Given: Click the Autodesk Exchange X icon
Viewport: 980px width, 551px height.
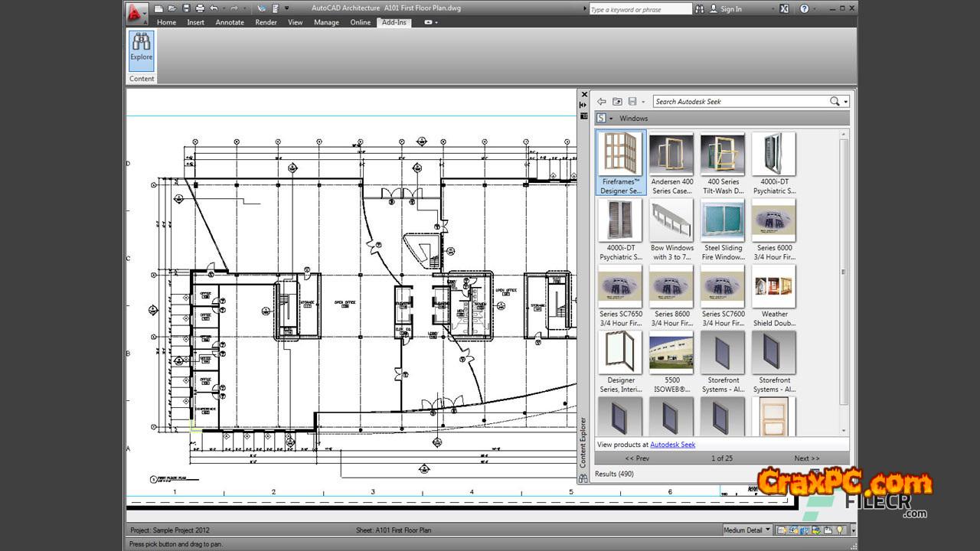Looking at the screenshot, I should [784, 8].
